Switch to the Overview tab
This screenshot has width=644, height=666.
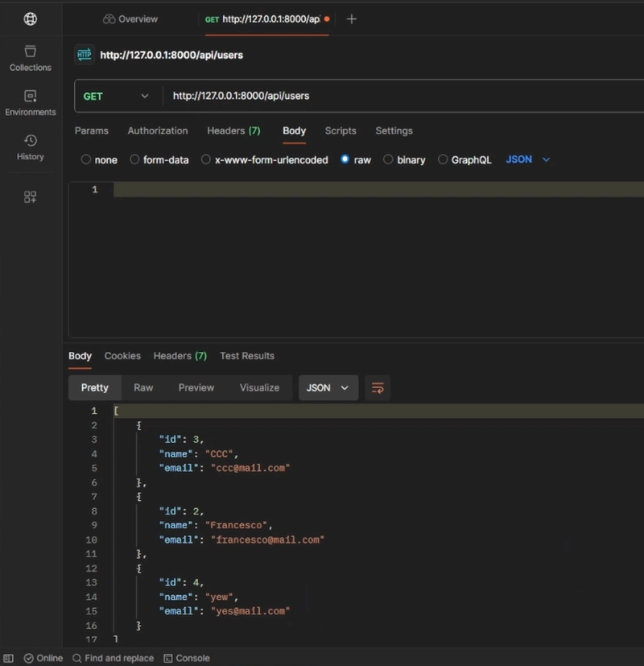[130, 19]
